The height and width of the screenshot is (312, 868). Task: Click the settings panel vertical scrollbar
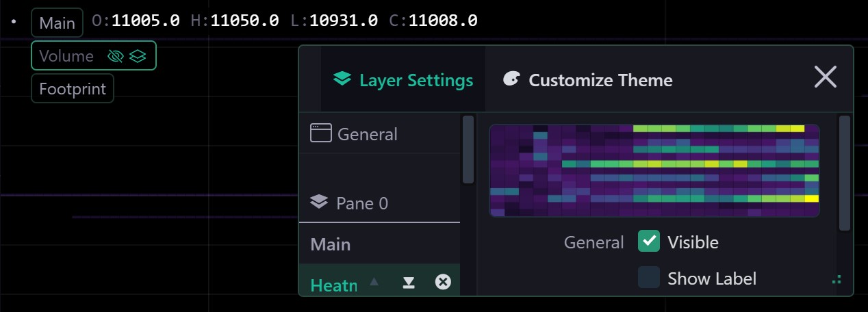(x=845, y=173)
